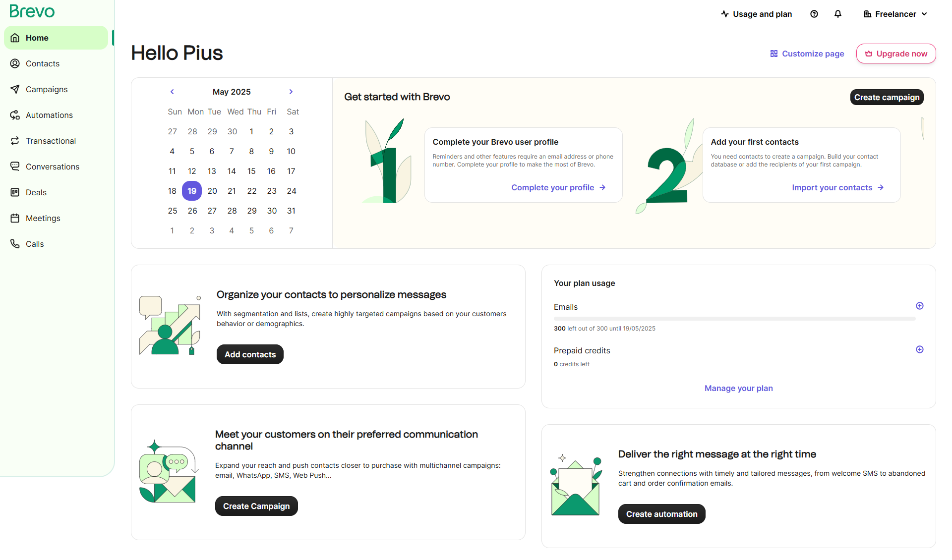Click Customize page link

(807, 54)
